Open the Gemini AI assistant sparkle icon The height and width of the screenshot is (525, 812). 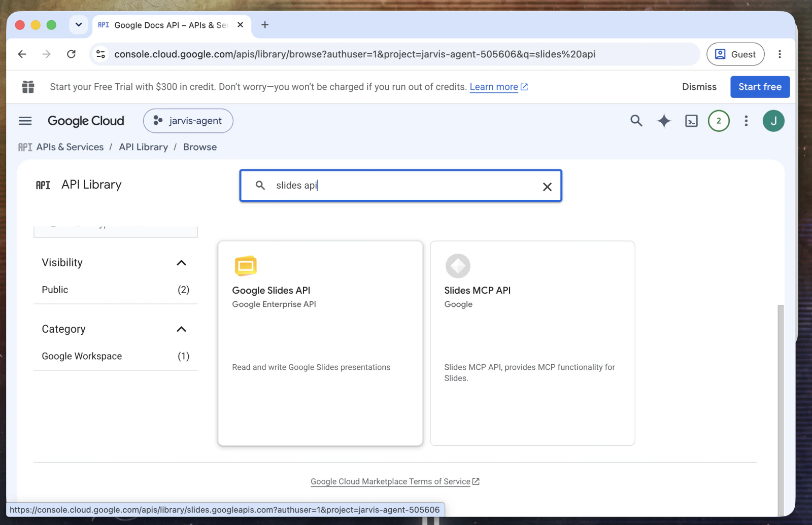(x=664, y=121)
